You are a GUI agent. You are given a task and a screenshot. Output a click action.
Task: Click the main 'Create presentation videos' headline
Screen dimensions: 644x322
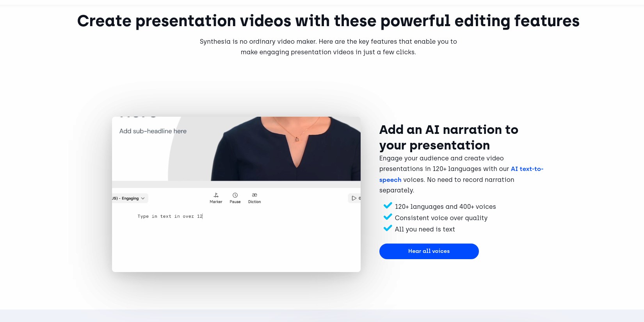(x=328, y=21)
